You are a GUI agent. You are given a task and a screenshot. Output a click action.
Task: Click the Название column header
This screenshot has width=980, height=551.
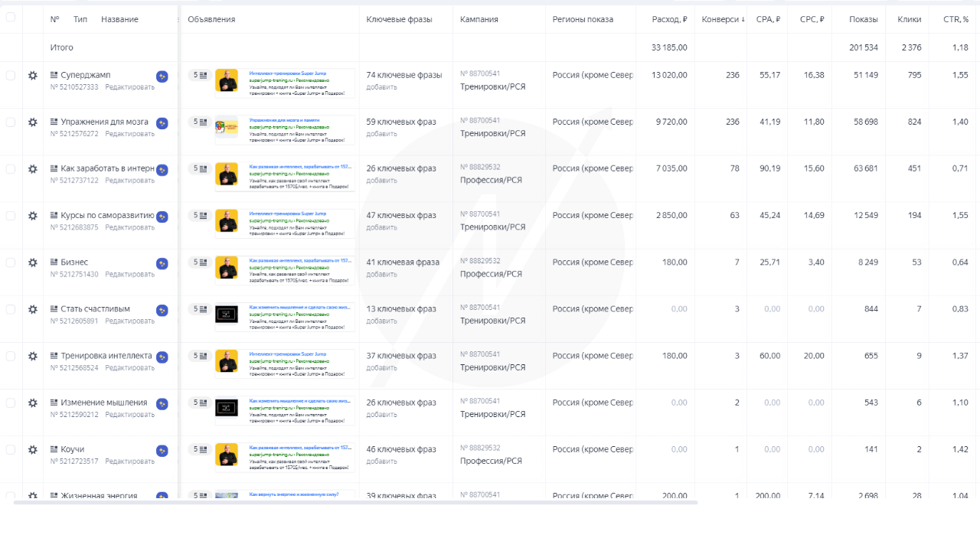[x=119, y=19]
